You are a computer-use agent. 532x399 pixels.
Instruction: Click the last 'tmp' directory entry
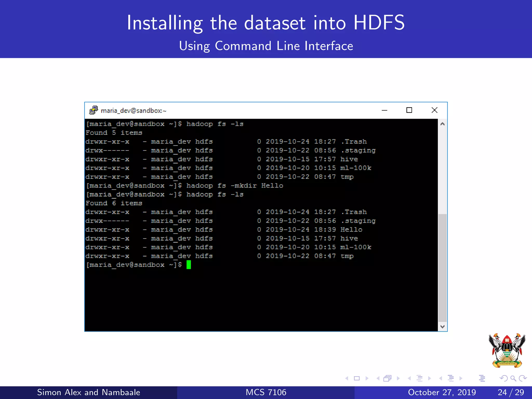(x=347, y=256)
